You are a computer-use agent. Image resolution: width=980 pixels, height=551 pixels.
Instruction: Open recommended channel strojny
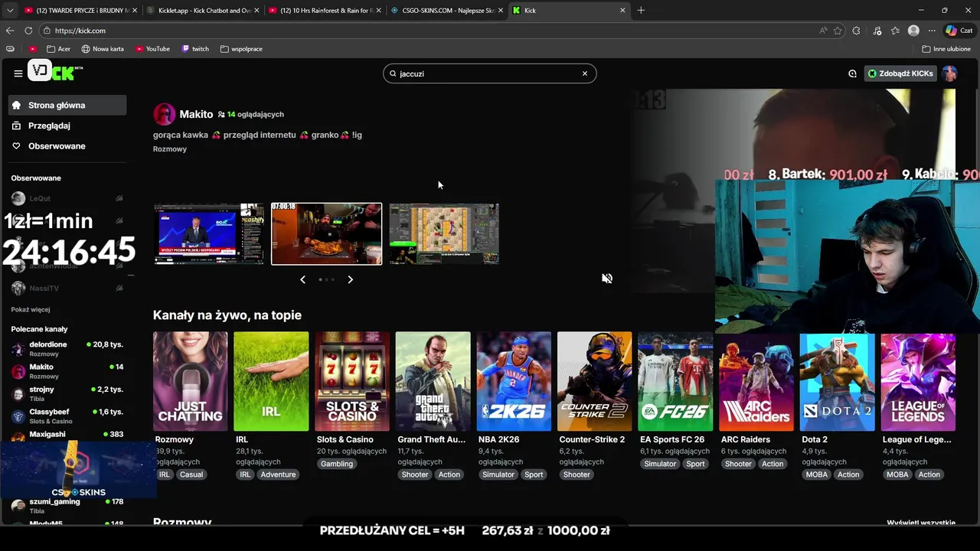pyautogui.click(x=67, y=393)
